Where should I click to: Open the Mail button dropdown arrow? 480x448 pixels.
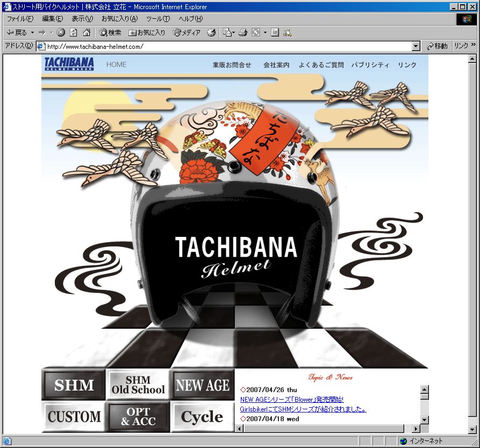234,32
